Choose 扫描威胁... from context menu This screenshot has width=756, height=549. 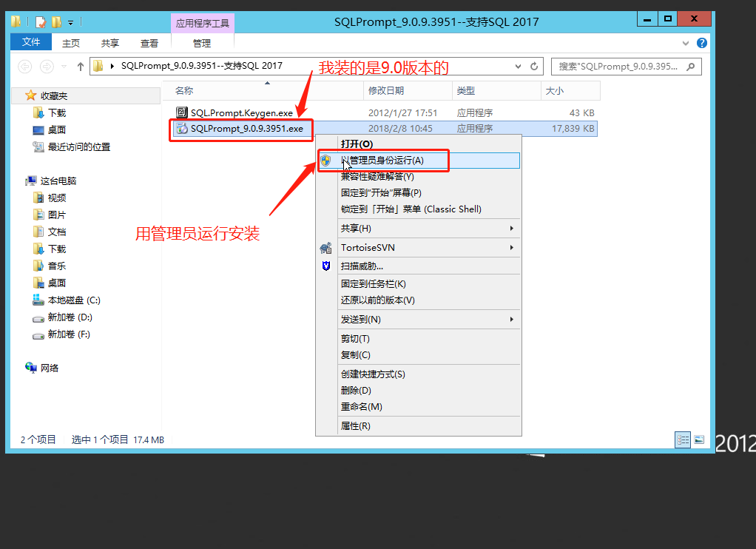tap(419, 266)
